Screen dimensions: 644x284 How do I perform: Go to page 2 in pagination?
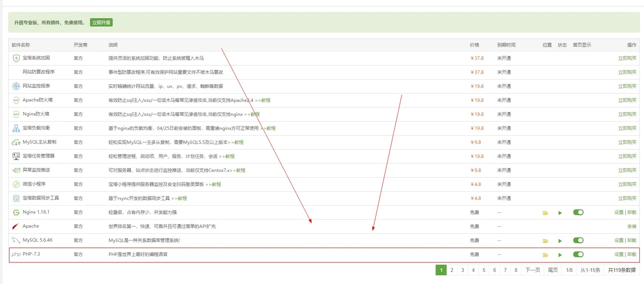452,270
